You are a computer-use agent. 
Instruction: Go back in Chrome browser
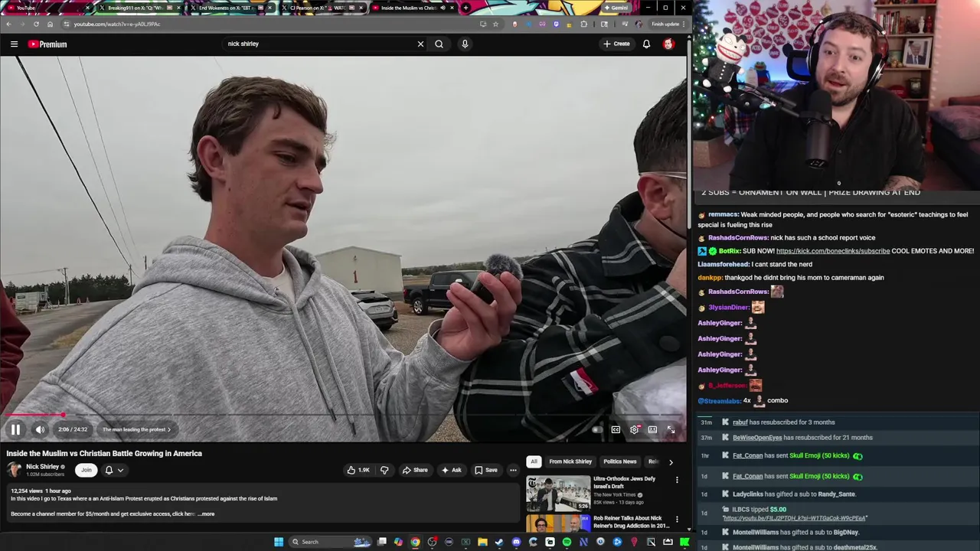pyautogui.click(x=8, y=24)
